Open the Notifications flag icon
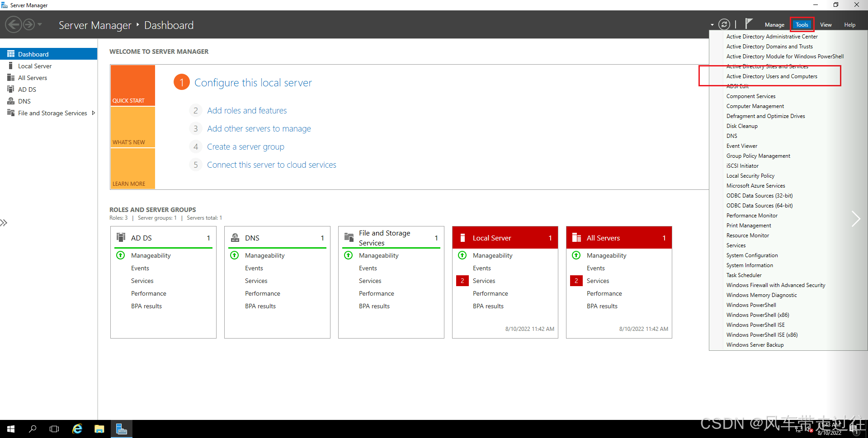This screenshot has width=868, height=438. [x=749, y=23]
